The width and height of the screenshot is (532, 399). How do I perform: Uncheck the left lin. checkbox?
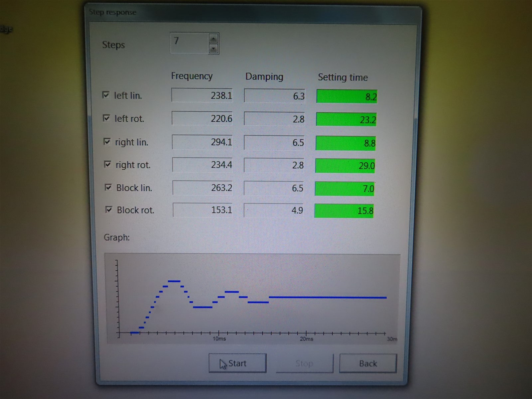pyautogui.click(x=106, y=95)
